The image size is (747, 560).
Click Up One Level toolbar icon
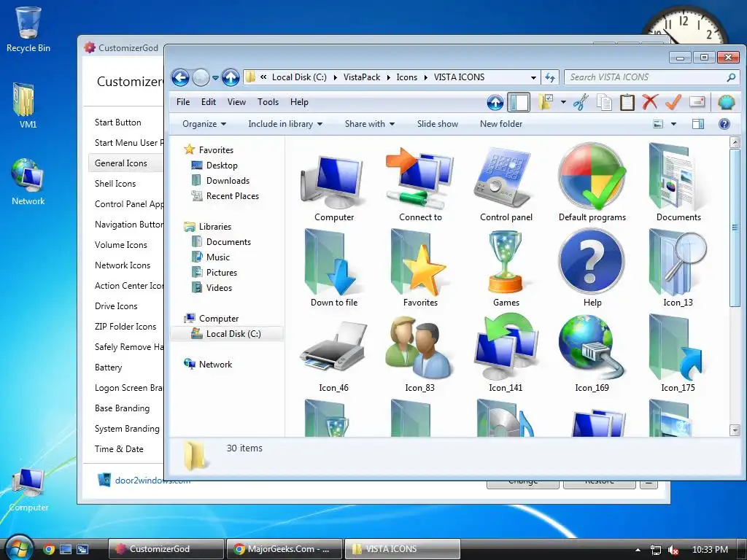coord(495,102)
